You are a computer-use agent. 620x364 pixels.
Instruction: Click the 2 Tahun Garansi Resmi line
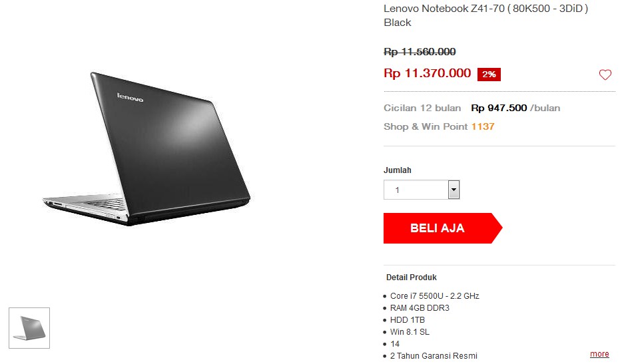coord(434,356)
